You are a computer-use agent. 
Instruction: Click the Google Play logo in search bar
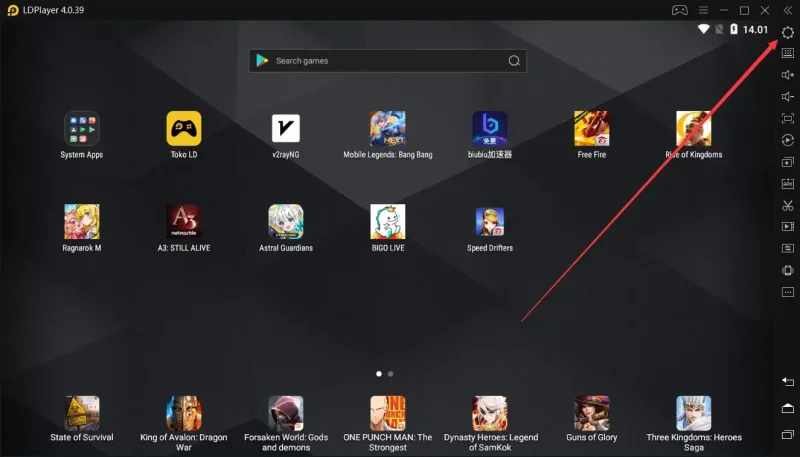(262, 61)
